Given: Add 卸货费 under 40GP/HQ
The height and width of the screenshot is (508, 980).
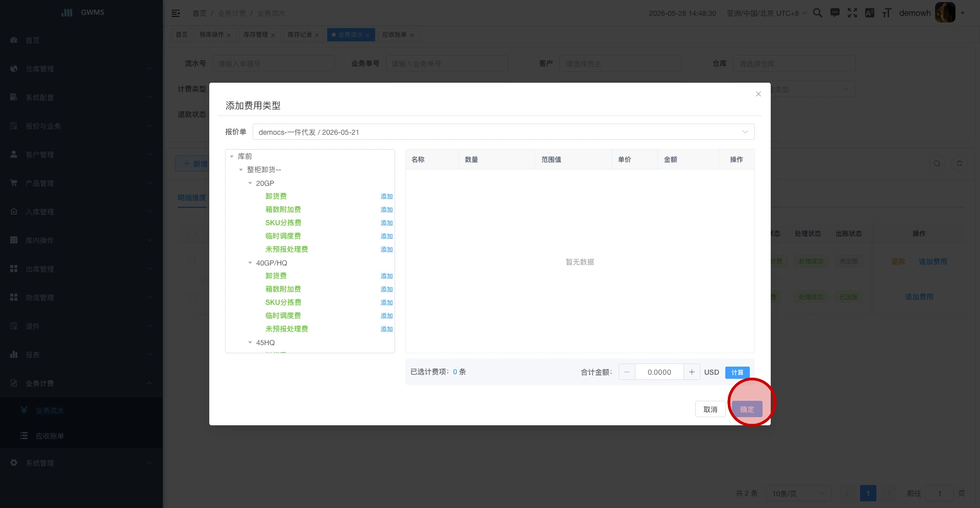Looking at the screenshot, I should click(x=386, y=276).
